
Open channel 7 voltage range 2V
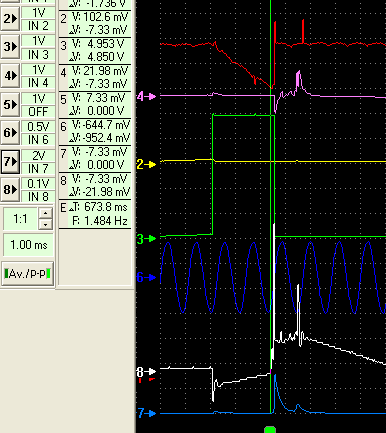coord(38,155)
